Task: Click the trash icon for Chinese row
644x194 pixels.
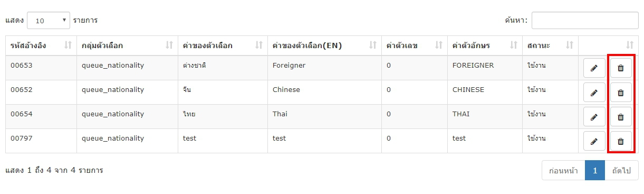Action: point(621,93)
